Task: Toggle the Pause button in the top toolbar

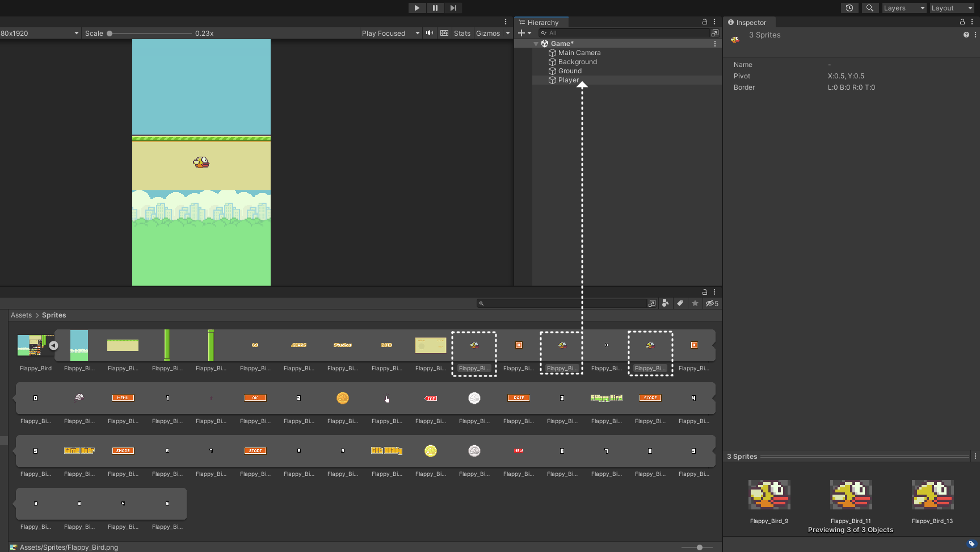Action: point(435,8)
